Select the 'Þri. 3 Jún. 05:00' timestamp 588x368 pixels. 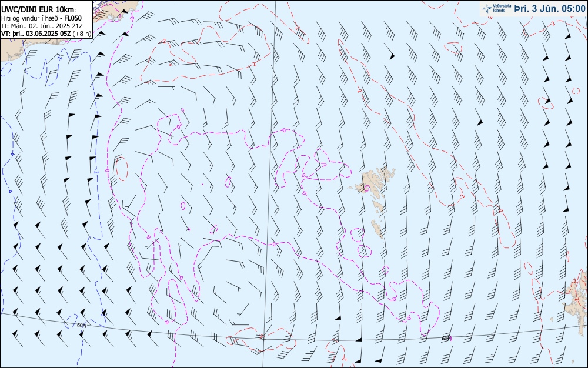click(549, 8)
